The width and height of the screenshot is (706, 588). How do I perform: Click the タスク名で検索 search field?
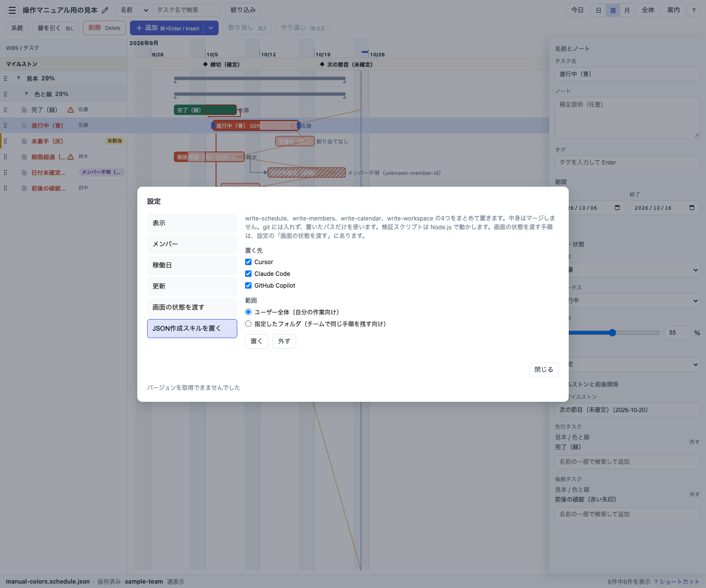[187, 10]
